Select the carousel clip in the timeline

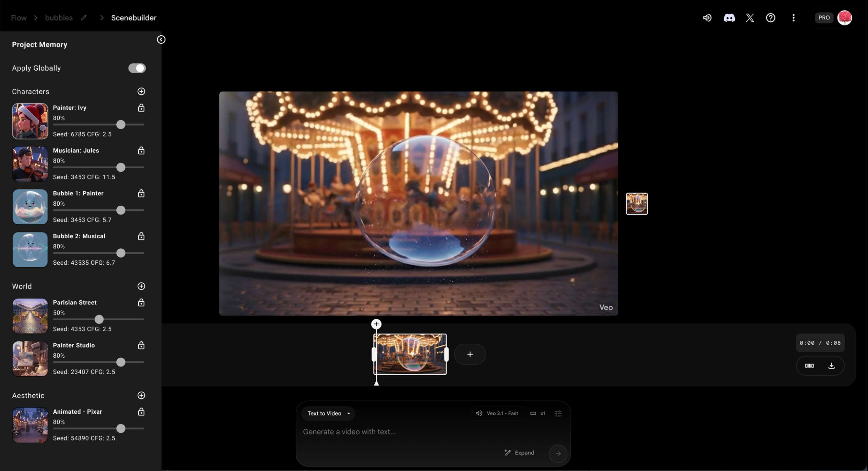(410, 354)
